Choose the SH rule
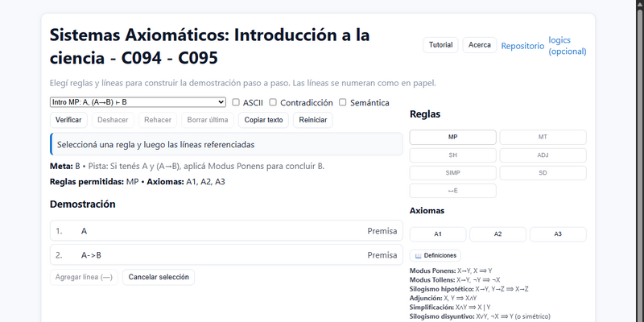The width and height of the screenshot is (644, 322). 452,155
